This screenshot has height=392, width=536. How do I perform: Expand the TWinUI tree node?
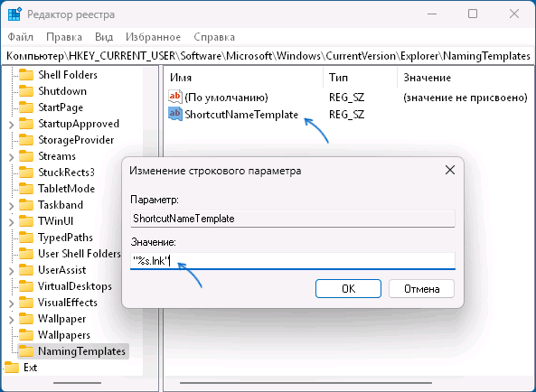pyautogui.click(x=11, y=222)
